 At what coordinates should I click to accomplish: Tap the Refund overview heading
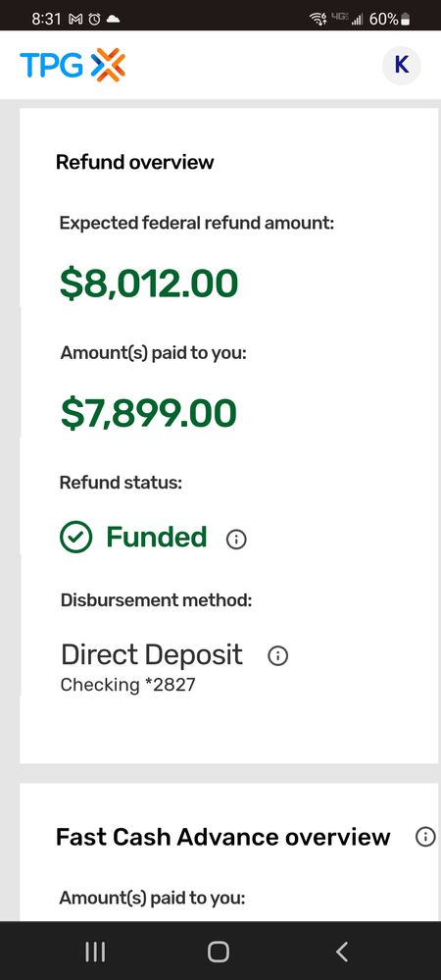point(135,163)
